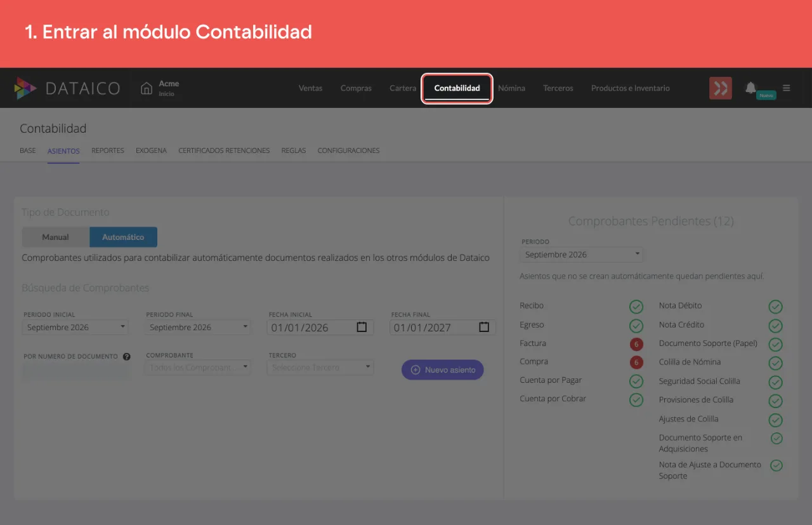Click Colilla de Nómina check status icon
812x525 pixels.
coord(775,363)
